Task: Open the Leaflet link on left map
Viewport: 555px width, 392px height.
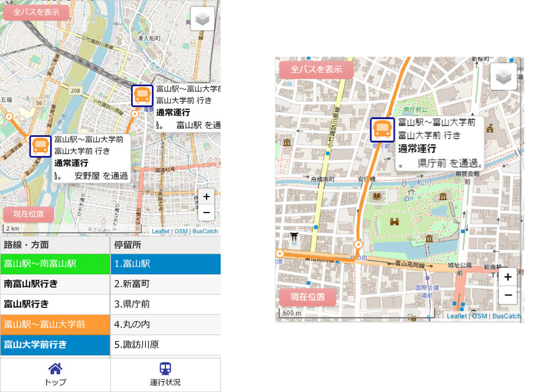Action: pos(161,231)
